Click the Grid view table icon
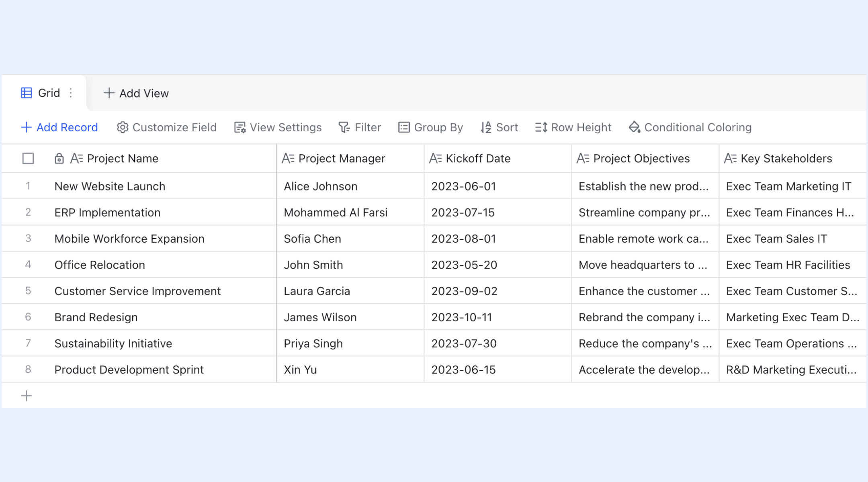The width and height of the screenshot is (868, 482). (27, 93)
